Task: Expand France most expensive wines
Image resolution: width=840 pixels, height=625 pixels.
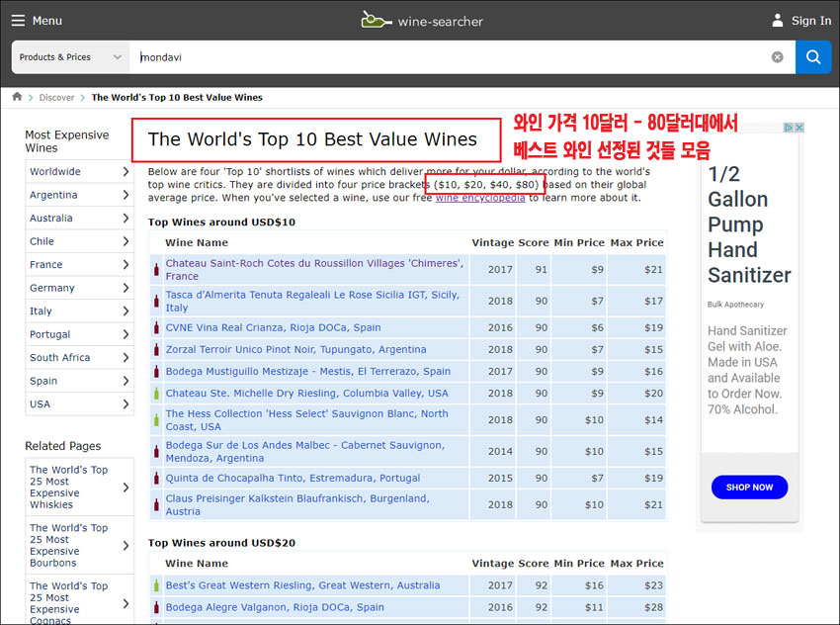Action: click(x=79, y=264)
